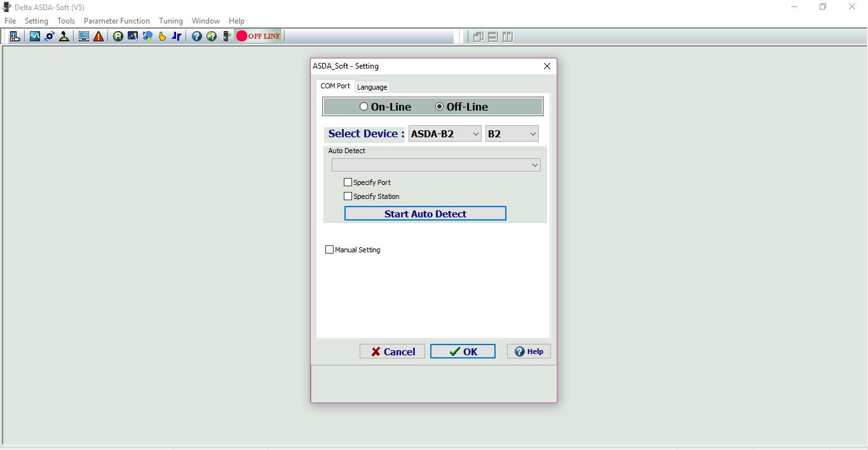
Task: Close the ASDA_Soft Setting dialog
Action: pos(547,66)
